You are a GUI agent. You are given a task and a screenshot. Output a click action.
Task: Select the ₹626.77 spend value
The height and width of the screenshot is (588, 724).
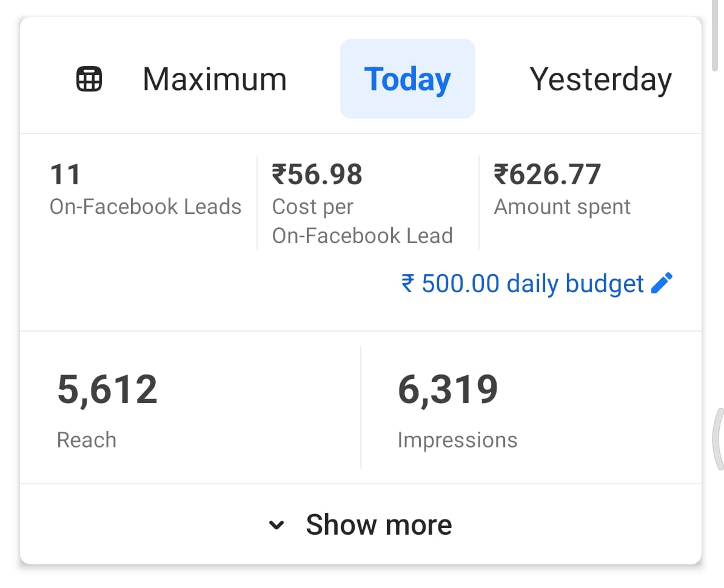548,175
